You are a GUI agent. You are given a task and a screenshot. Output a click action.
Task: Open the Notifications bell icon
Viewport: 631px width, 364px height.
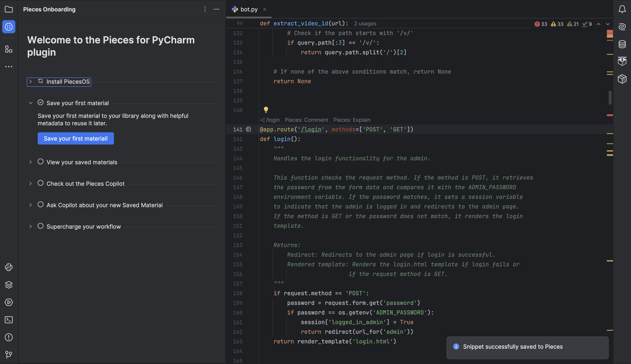(622, 9)
